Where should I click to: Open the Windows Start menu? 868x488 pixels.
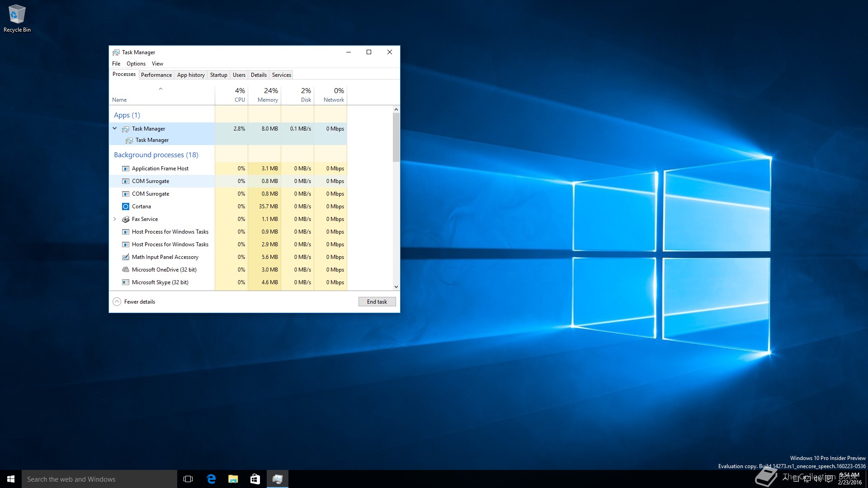(11, 479)
